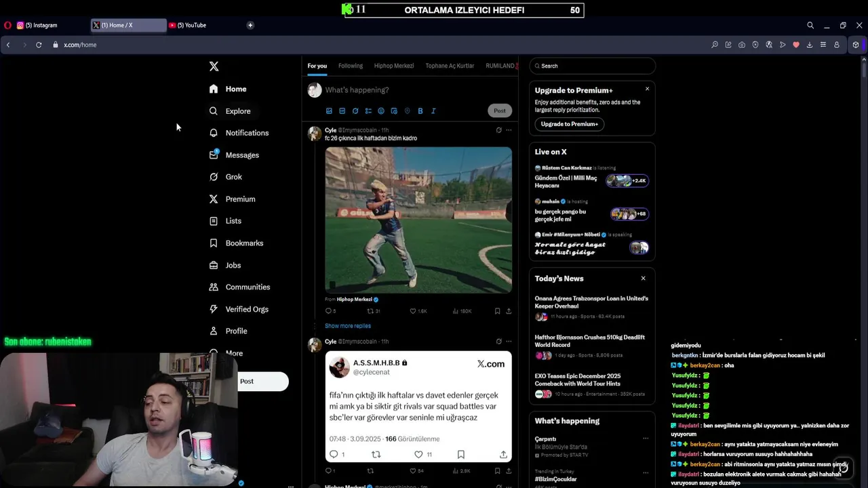Play the football pitch video thumbnail
Screen dimensions: 868x488
pos(418,220)
